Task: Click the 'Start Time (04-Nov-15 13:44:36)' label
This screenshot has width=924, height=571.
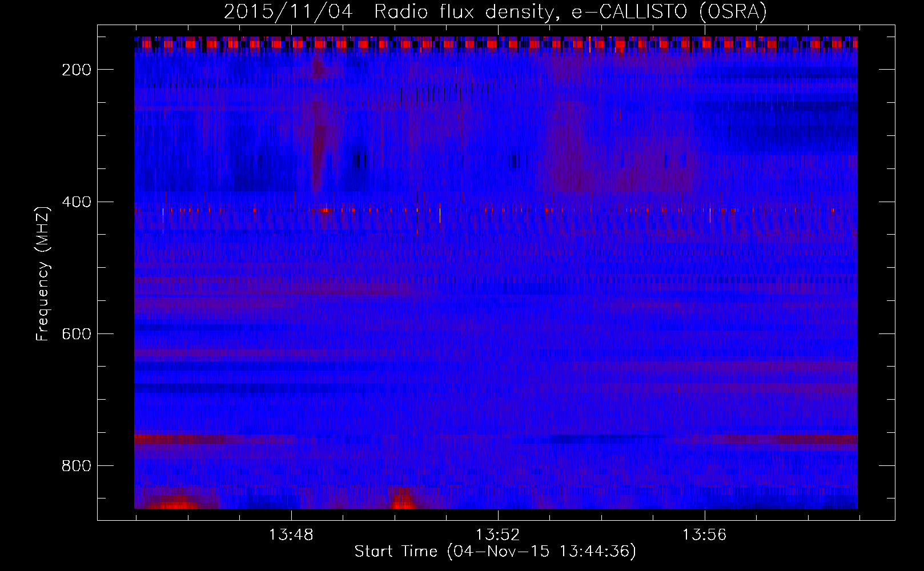Action: [x=495, y=551]
